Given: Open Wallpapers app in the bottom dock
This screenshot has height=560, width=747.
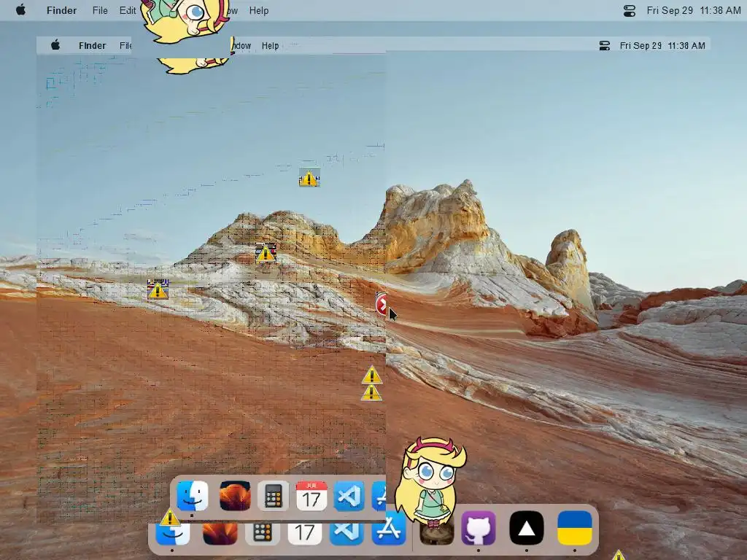Looking at the screenshot, I should 220,533.
